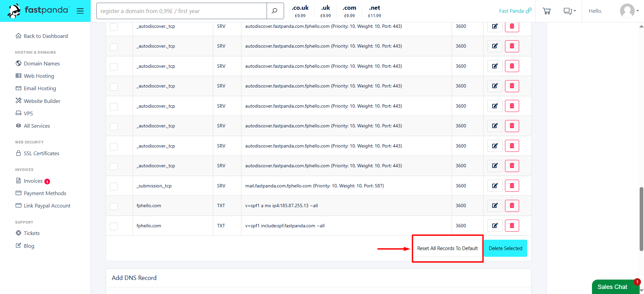Viewport: 644px width, 294px height.
Task: Click the page vertical scrollbar thumb
Action: pyautogui.click(x=641, y=219)
